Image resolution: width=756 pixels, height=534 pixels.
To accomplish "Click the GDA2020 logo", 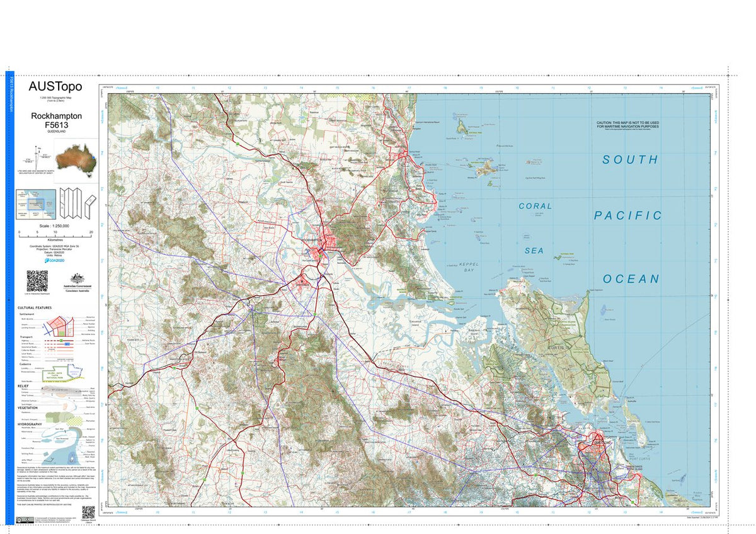I will coord(55,260).
